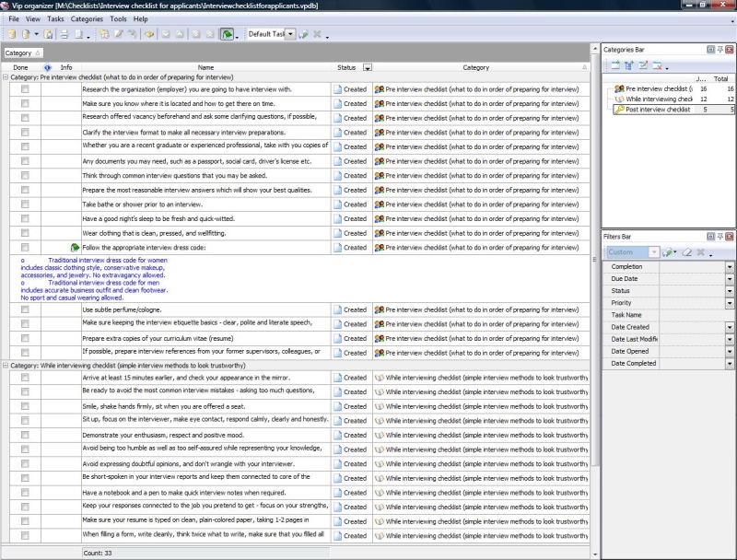737x560 pixels.
Task: Mark 'Use subtle perfume/cologne' task as done
Action: pos(25,309)
